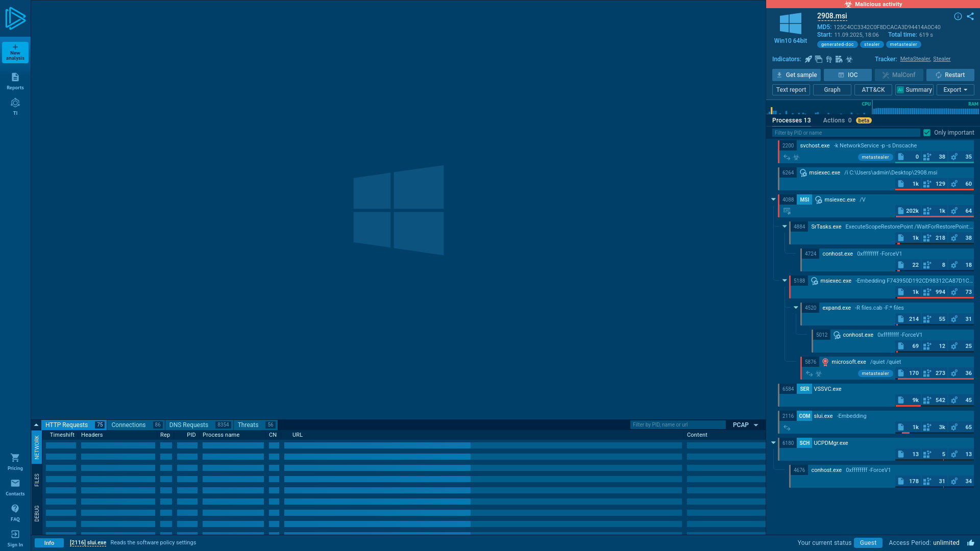
Task: Click the CPU usage graph
Action: (x=819, y=108)
